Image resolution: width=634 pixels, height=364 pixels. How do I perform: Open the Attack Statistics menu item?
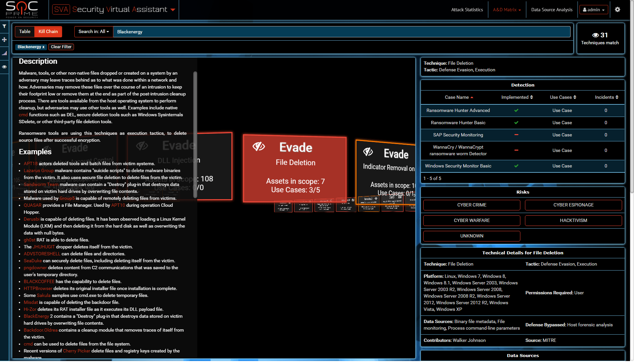click(467, 10)
